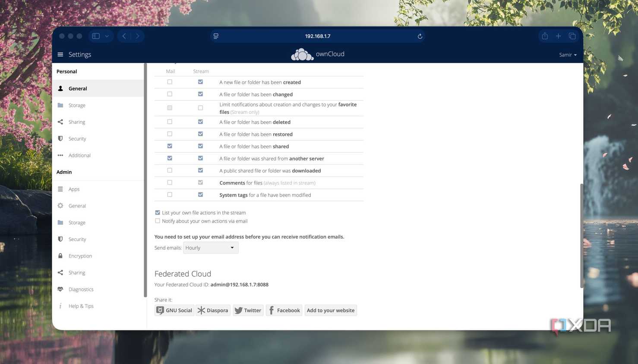Uncheck Stream for public shared file downloaded
This screenshot has width=638, height=364.
click(200, 170)
